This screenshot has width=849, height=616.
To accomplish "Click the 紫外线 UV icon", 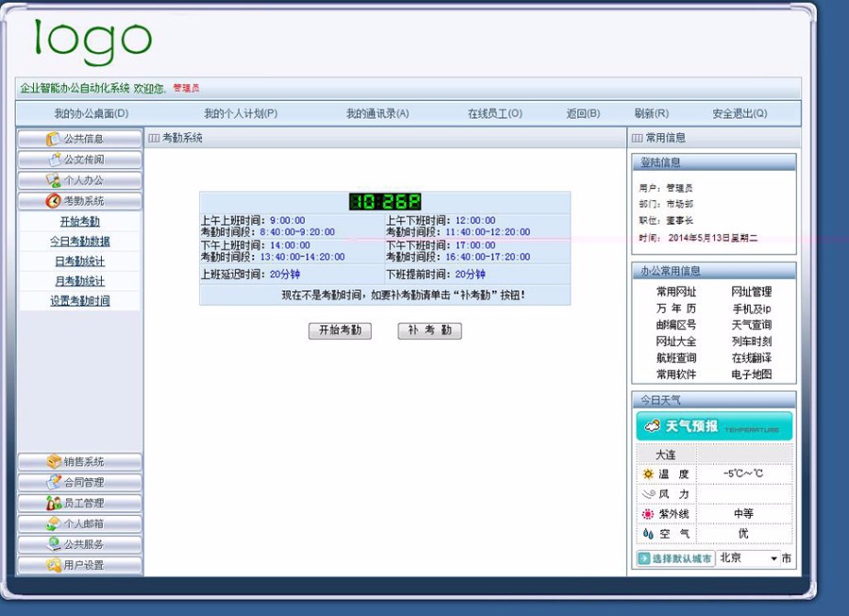I will (x=648, y=514).
